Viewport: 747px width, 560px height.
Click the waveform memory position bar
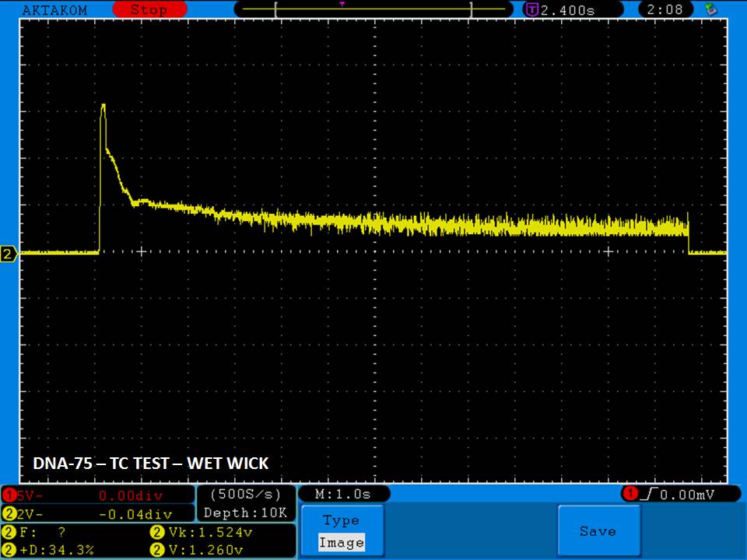(373, 10)
